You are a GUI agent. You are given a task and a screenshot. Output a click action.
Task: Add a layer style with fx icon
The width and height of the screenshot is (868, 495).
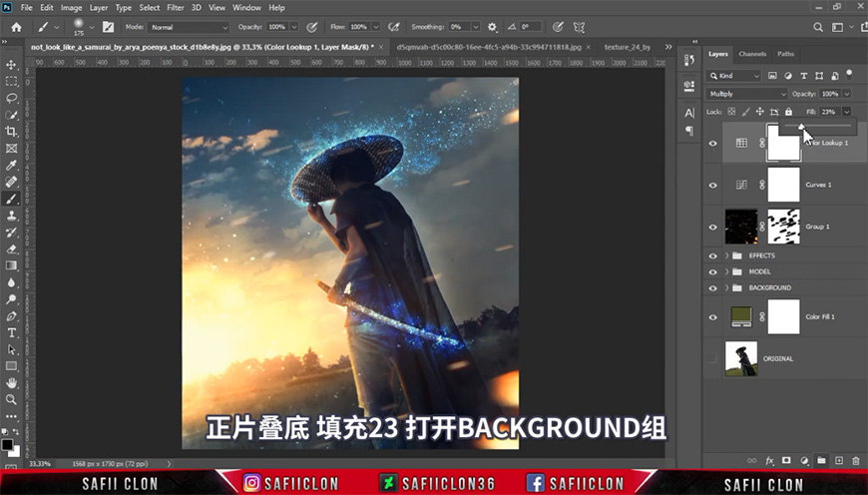tap(769, 461)
